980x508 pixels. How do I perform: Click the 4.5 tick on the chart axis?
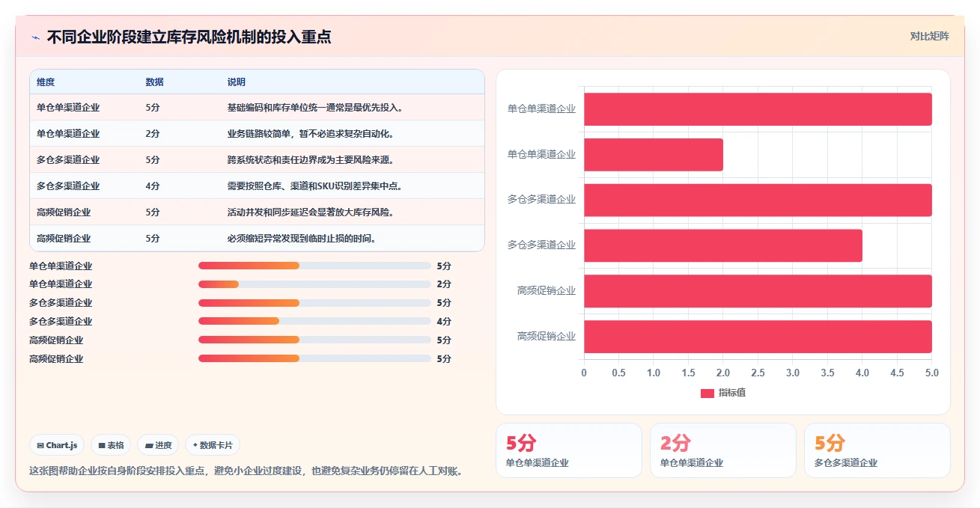click(x=898, y=373)
